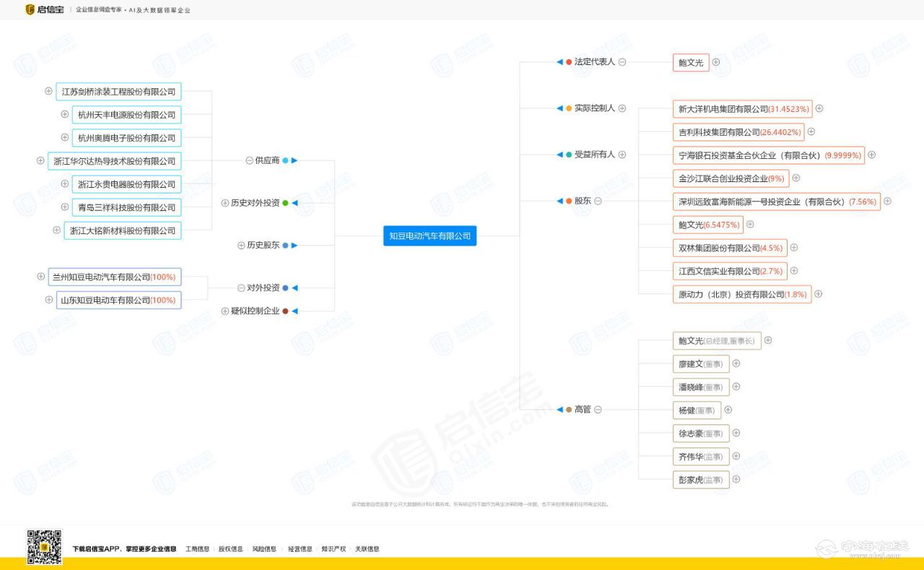Select shareholder node 江西文信实业有限公司(2.7%)
The height and width of the screenshot is (570, 924).
(x=730, y=271)
